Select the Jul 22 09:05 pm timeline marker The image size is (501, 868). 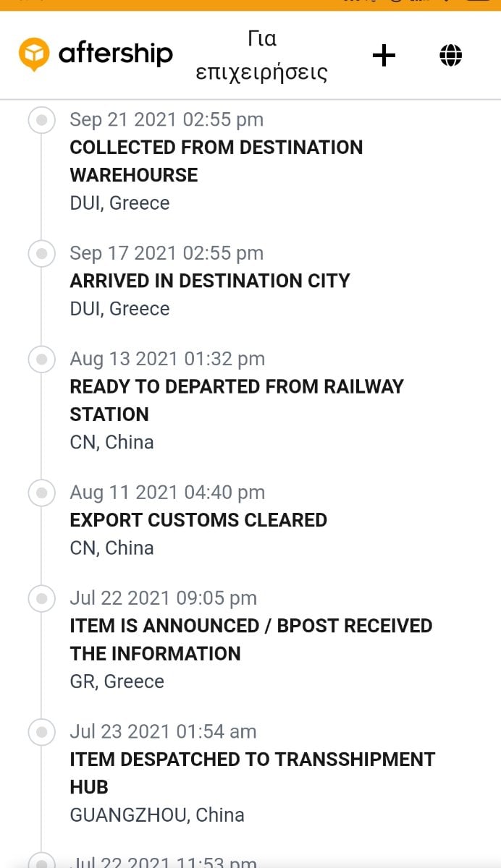pyautogui.click(x=42, y=598)
